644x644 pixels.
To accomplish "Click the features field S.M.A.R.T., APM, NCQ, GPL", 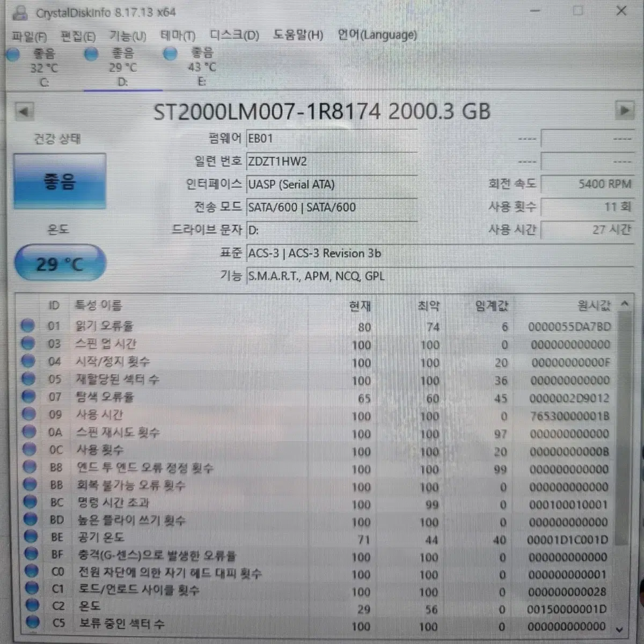I will (440, 276).
